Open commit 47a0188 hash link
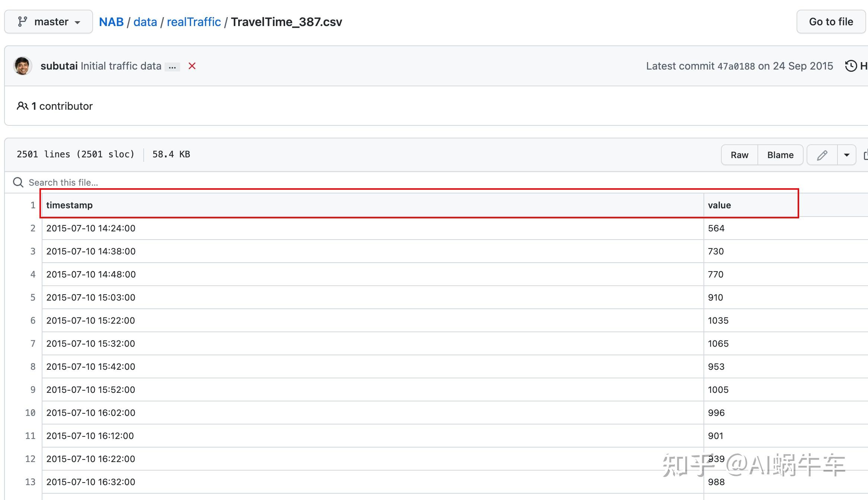Viewport: 868px width, 500px height. click(x=736, y=66)
